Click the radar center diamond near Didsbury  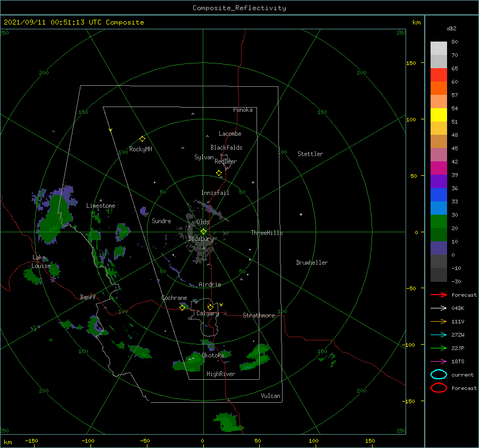tap(203, 232)
